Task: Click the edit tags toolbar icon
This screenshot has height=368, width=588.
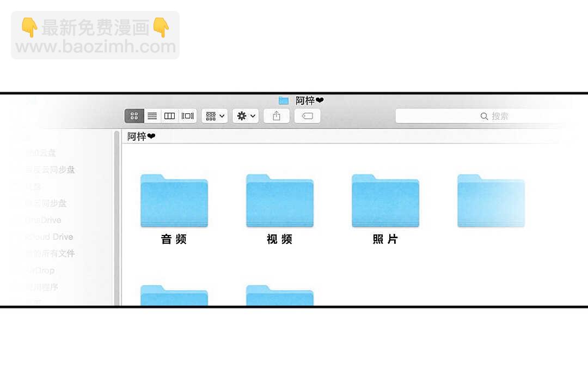Action: pyautogui.click(x=307, y=116)
